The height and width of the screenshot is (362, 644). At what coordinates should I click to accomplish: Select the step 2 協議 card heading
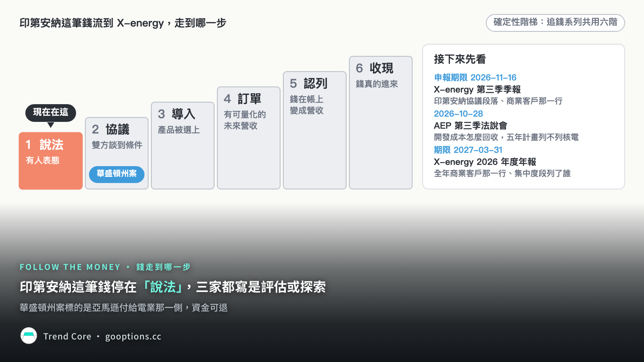[111, 130]
